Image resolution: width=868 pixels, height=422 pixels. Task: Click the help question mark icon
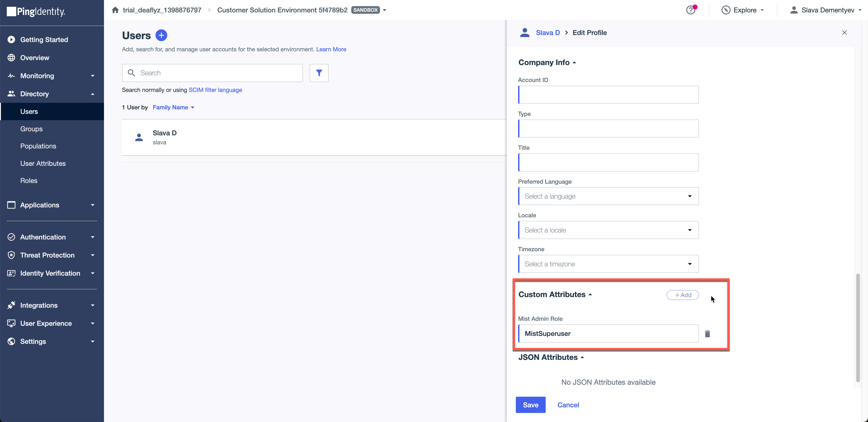[x=690, y=10]
